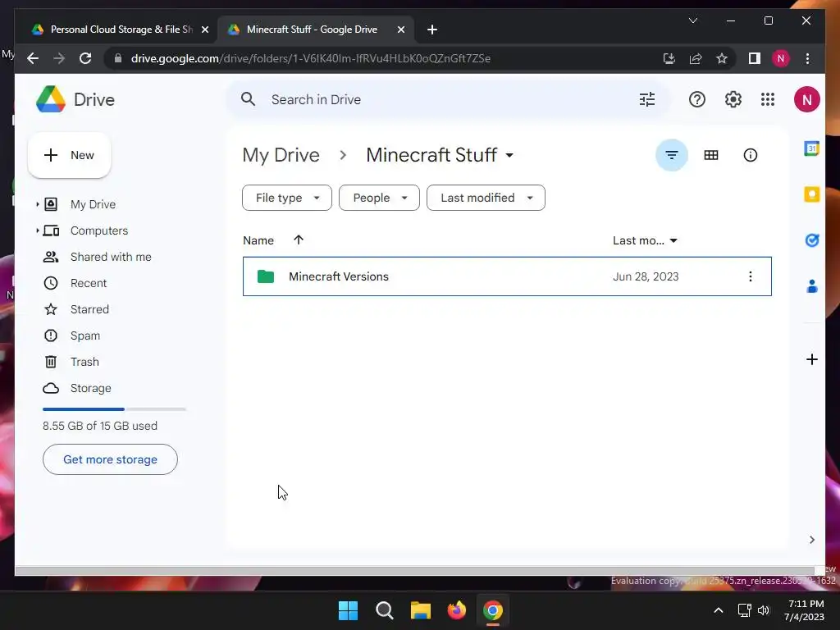840x630 pixels.
Task: Open Google Keep side panel icon
Action: (x=811, y=194)
